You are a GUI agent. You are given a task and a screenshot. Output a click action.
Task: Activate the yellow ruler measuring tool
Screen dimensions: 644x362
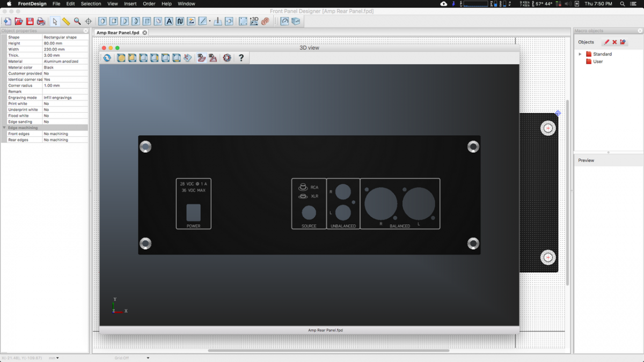(66, 21)
